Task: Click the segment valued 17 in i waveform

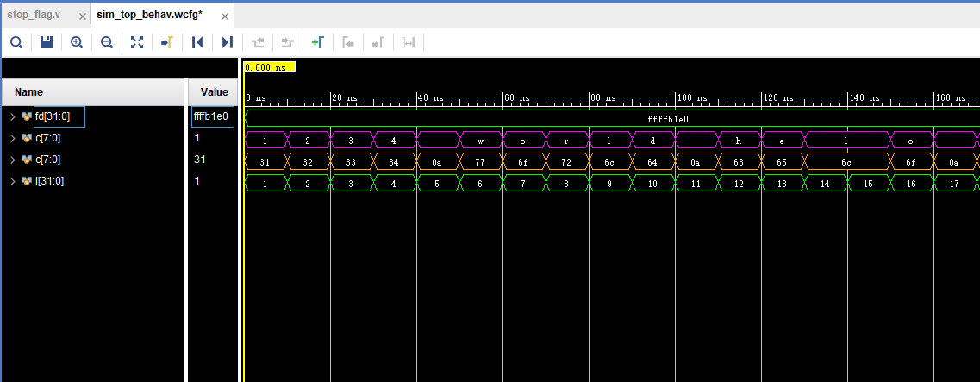Action: click(x=954, y=184)
